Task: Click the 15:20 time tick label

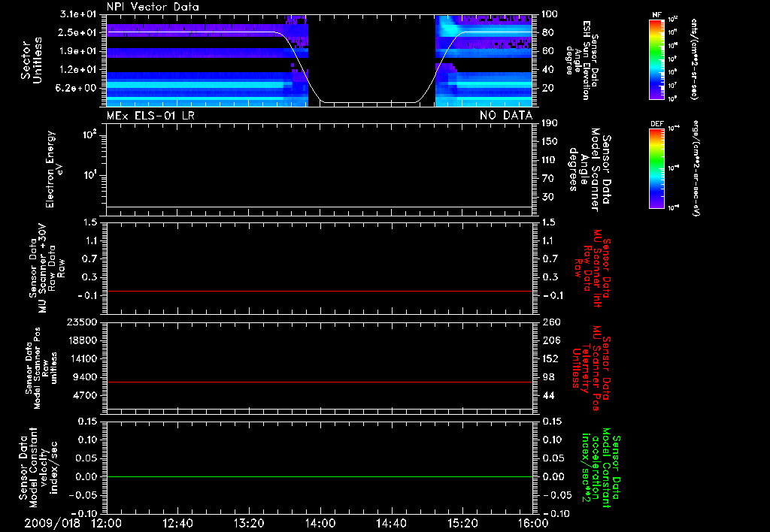Action: point(462,523)
